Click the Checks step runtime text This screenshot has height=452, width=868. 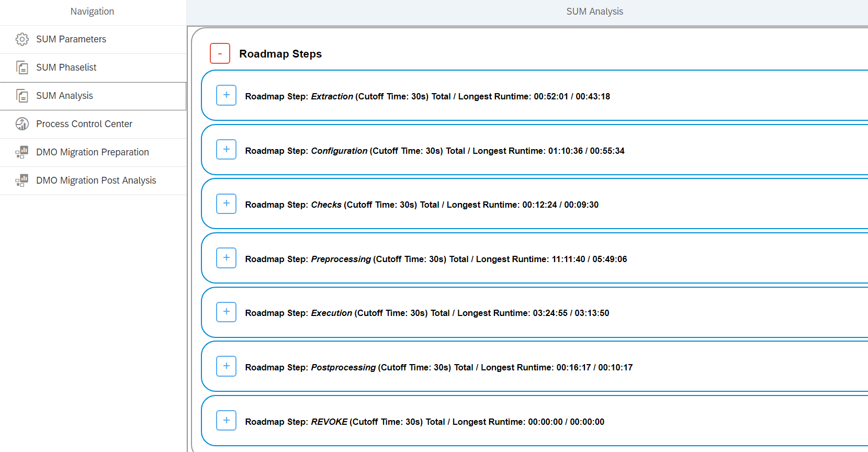click(x=422, y=205)
